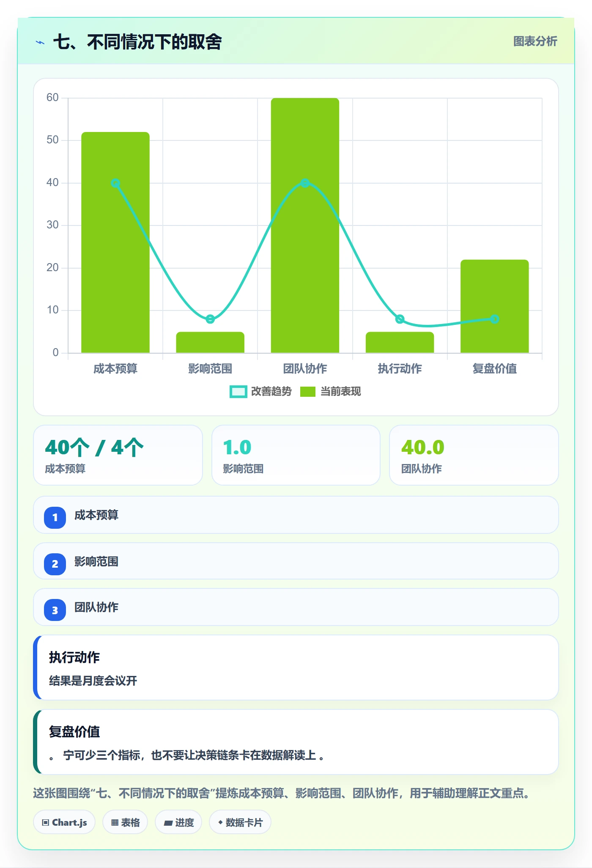
Task: Click the 40.0 stat value
Action: [x=423, y=448]
